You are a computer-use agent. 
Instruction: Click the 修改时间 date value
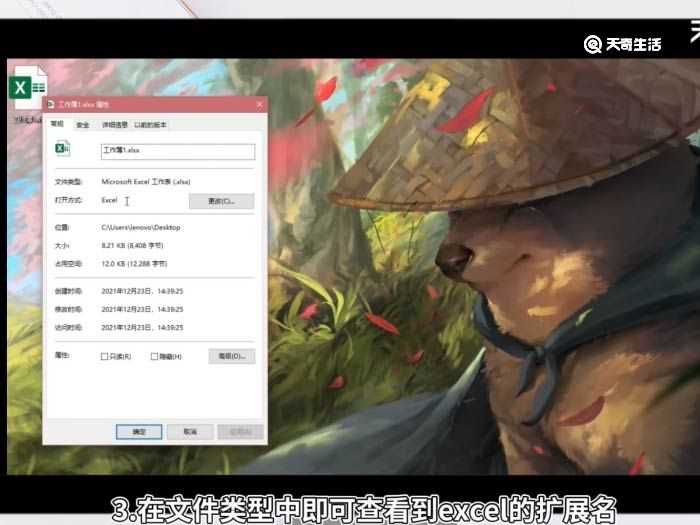pos(142,309)
